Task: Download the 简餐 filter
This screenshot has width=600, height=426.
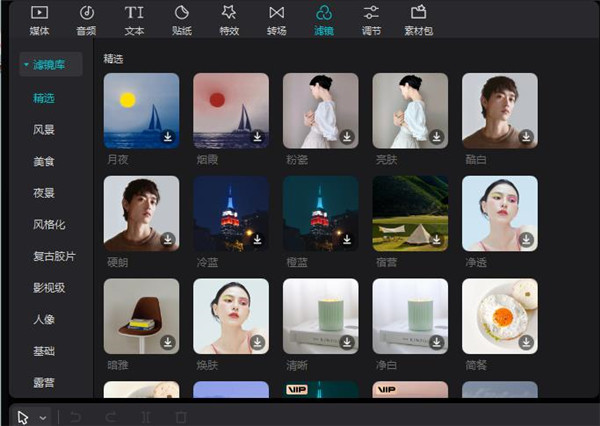Action: pyautogui.click(x=526, y=342)
